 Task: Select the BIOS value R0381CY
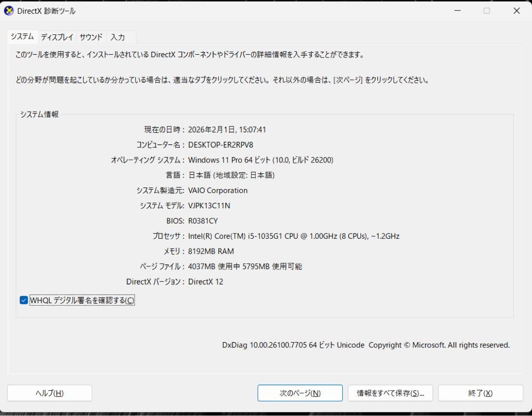tap(203, 221)
